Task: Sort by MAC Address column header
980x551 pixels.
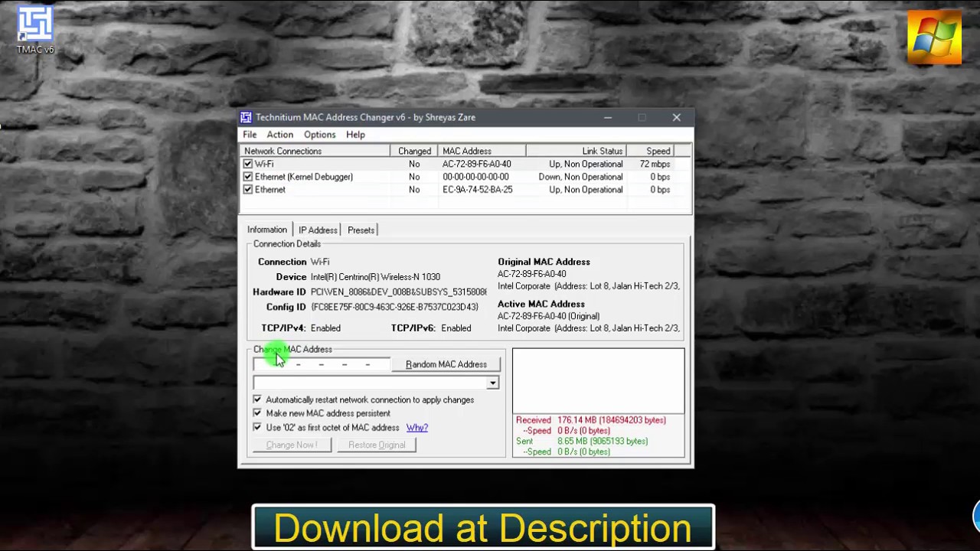Action: (x=482, y=151)
